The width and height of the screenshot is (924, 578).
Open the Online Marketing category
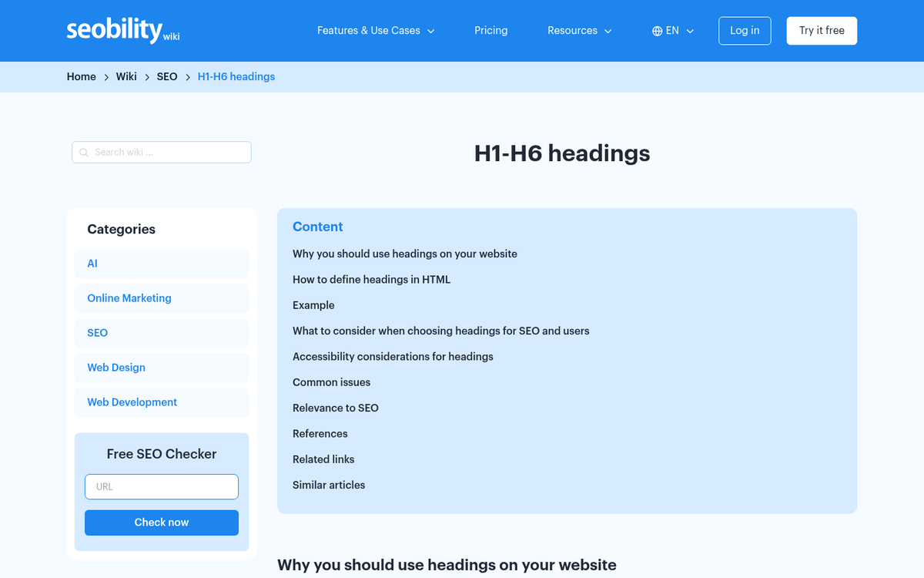129,297
